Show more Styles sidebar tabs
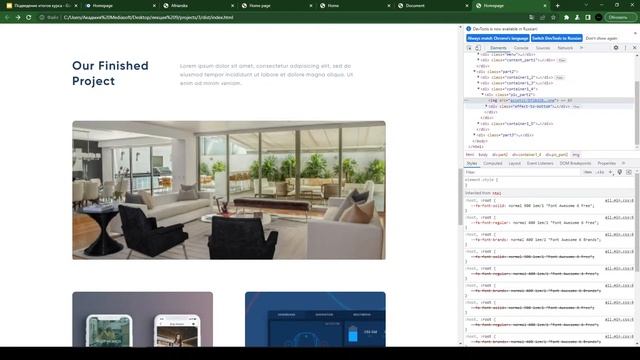 [x=623, y=163]
